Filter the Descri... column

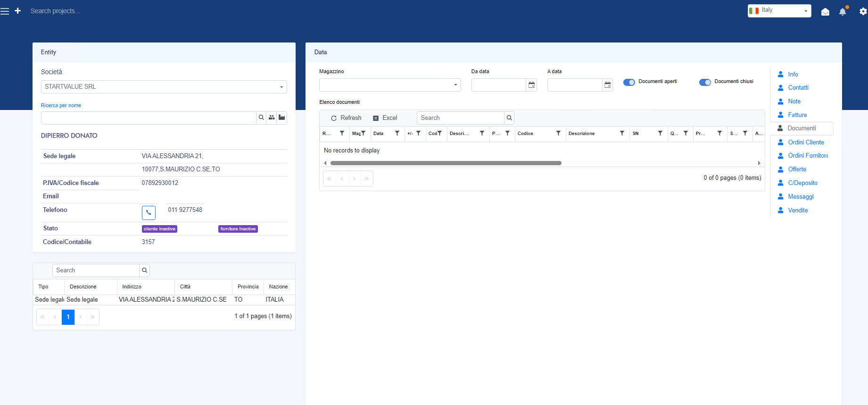pos(482,134)
